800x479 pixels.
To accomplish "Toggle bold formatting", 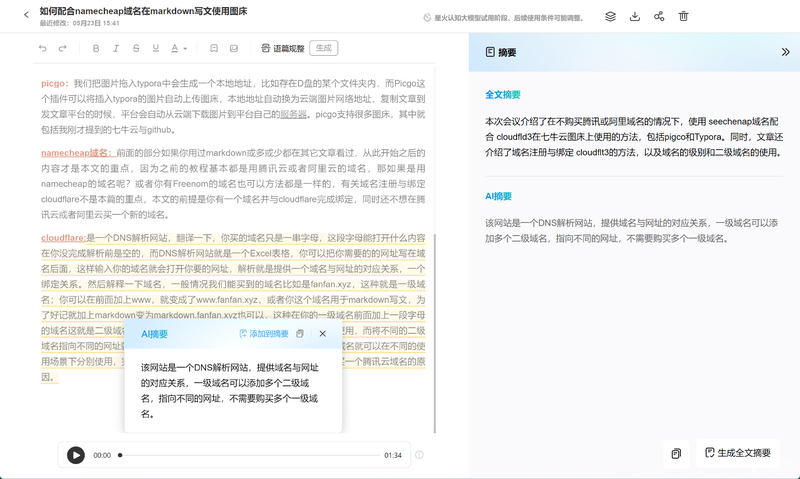I will (x=96, y=48).
